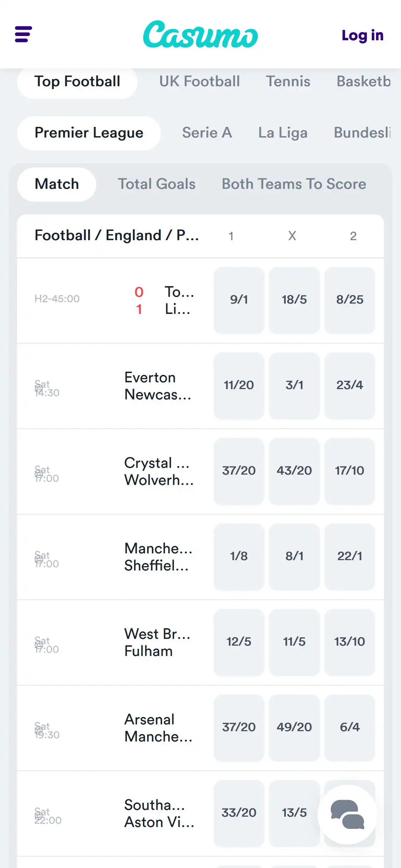Bet on 8/25 away odds in live match
This screenshot has width=401, height=868.
(x=350, y=300)
